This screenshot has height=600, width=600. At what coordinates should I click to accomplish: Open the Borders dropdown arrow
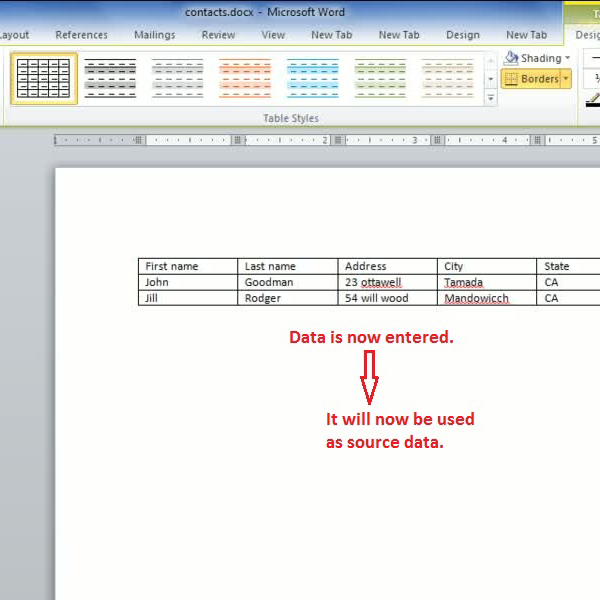click(566, 79)
